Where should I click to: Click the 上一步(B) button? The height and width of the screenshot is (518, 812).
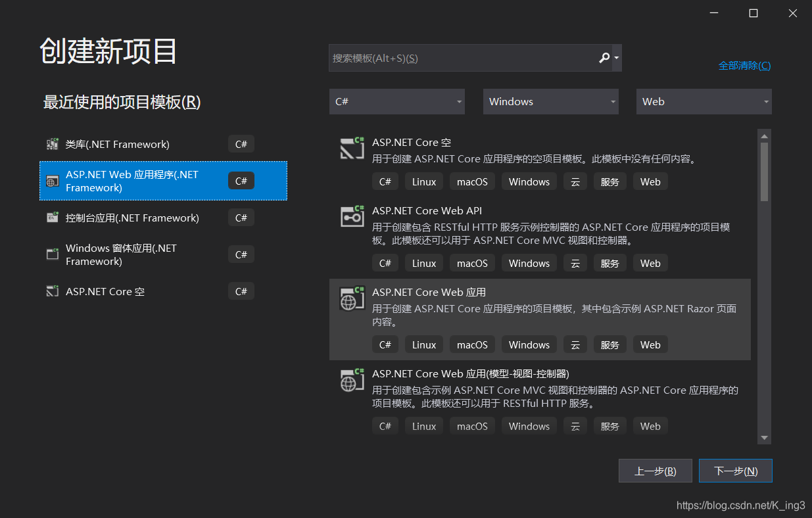(x=656, y=471)
